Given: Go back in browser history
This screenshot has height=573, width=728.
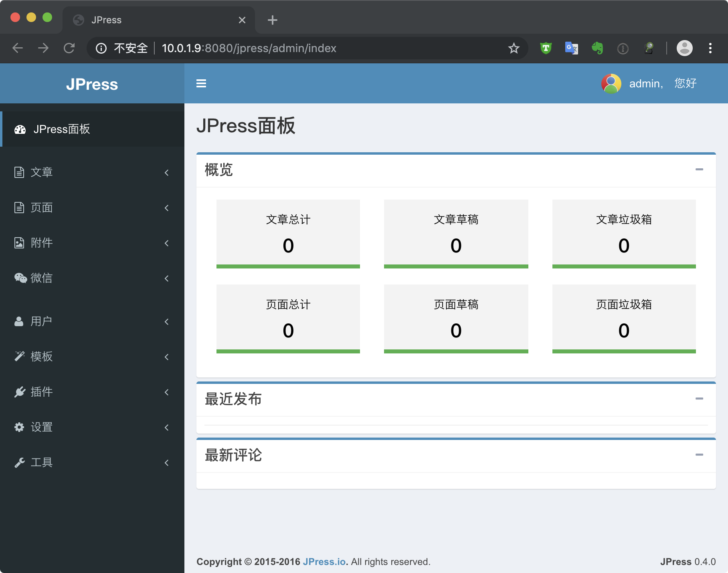Looking at the screenshot, I should (18, 48).
